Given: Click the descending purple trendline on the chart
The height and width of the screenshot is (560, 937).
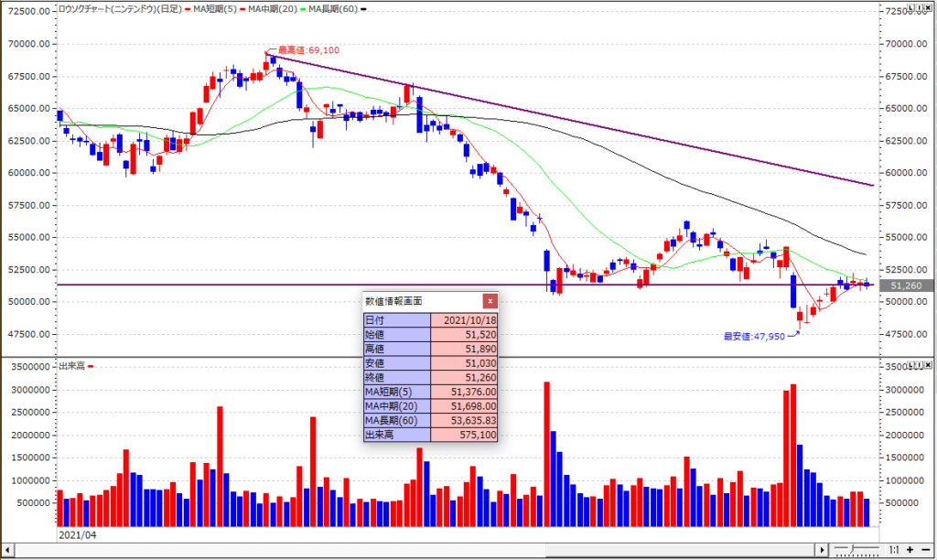Looking at the screenshot, I should click(569, 120).
